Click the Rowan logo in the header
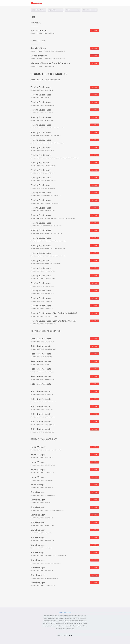This screenshot has height=644, width=130. tap(36, 3)
